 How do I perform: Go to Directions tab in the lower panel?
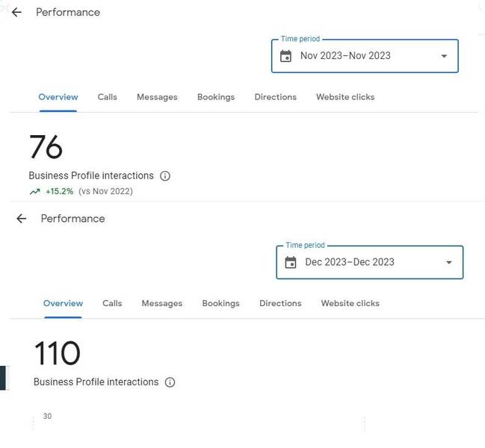tap(280, 303)
